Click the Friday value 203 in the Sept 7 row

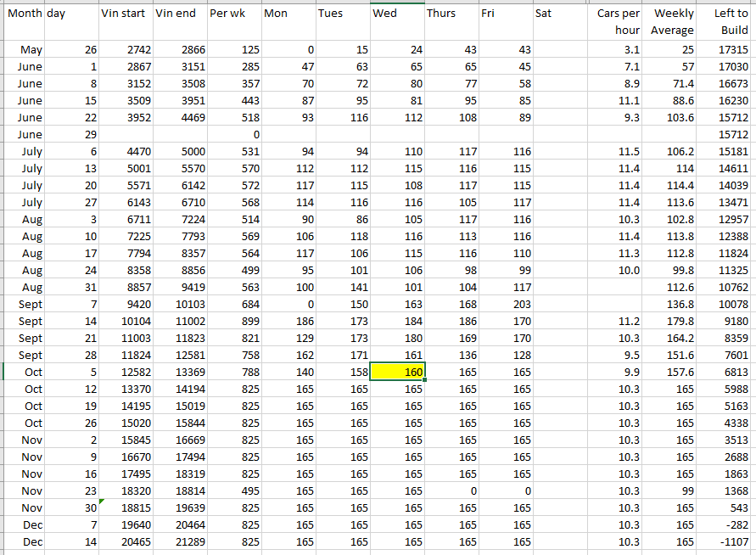click(x=506, y=304)
